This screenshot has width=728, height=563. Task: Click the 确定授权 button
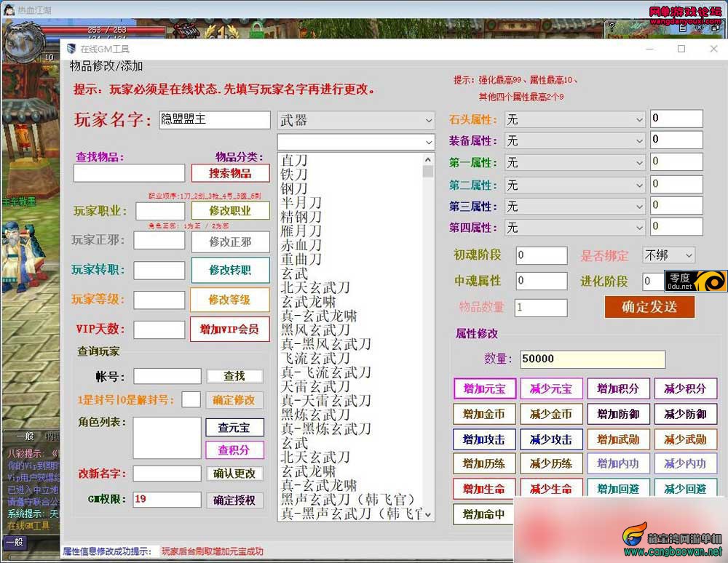234,500
